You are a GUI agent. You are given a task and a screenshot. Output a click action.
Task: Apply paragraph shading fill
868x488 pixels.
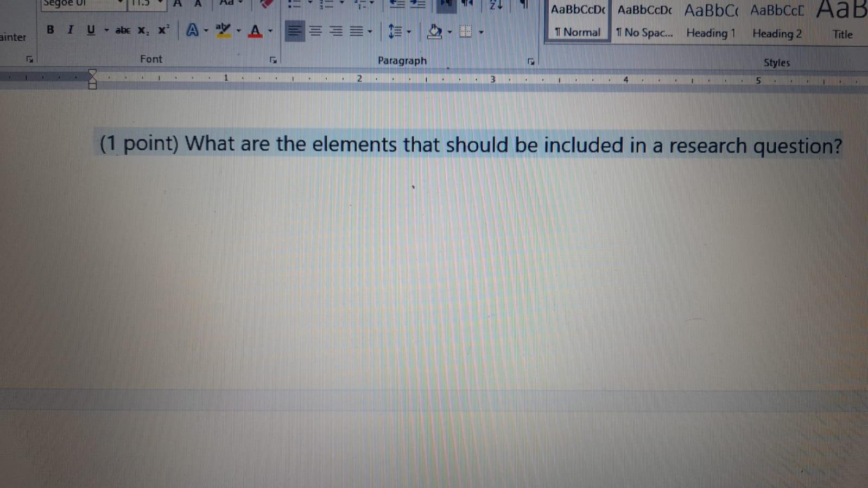[434, 31]
